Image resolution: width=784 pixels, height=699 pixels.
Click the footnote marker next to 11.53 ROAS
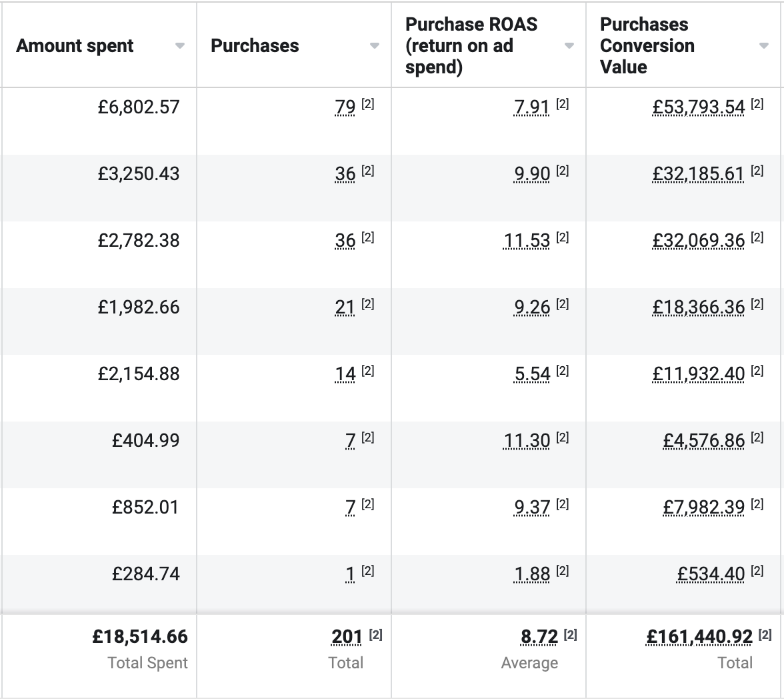[562, 238]
